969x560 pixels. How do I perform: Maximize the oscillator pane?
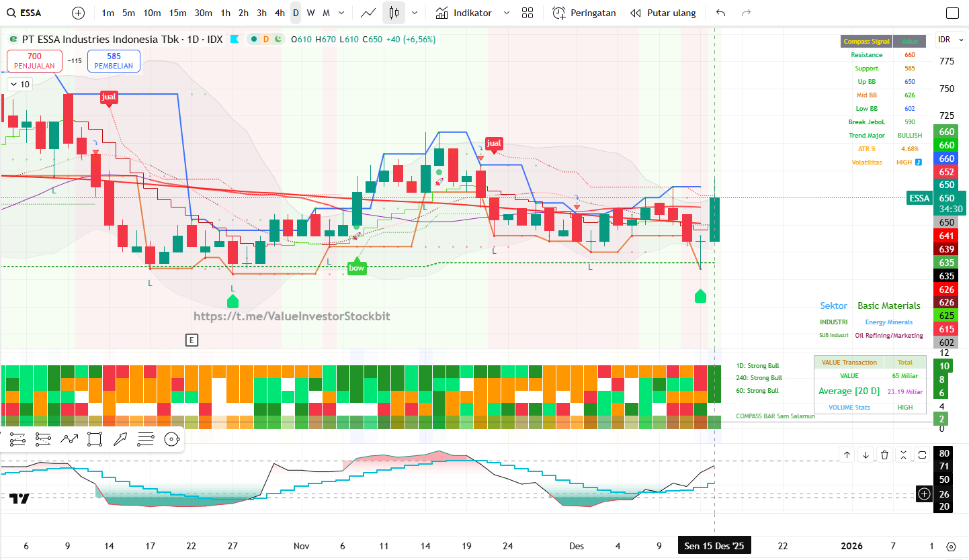pyautogui.click(x=922, y=455)
